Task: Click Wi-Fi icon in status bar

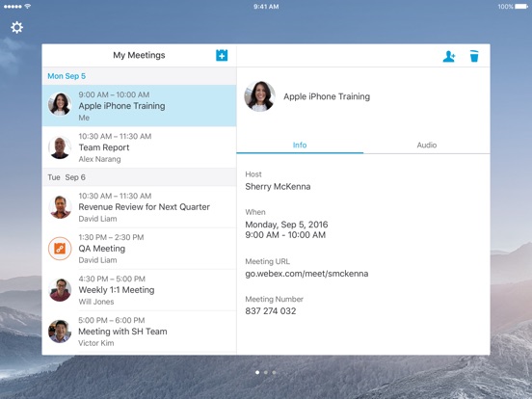Action: click(28, 7)
